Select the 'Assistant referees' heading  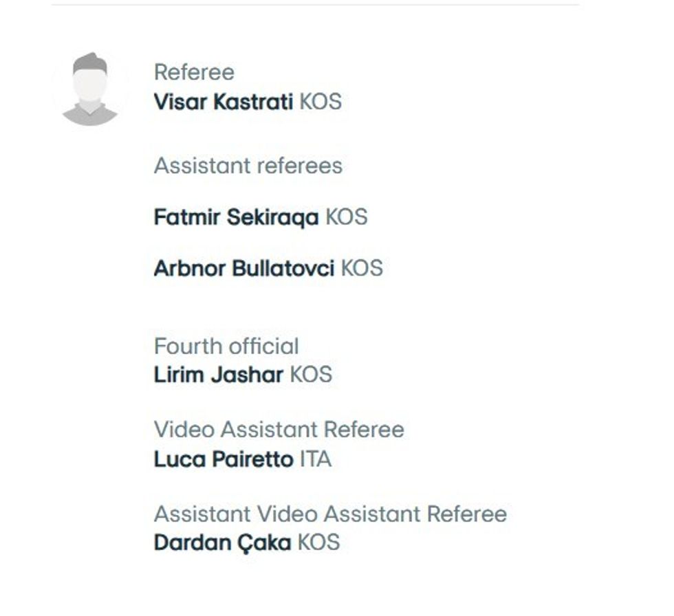[x=248, y=166]
